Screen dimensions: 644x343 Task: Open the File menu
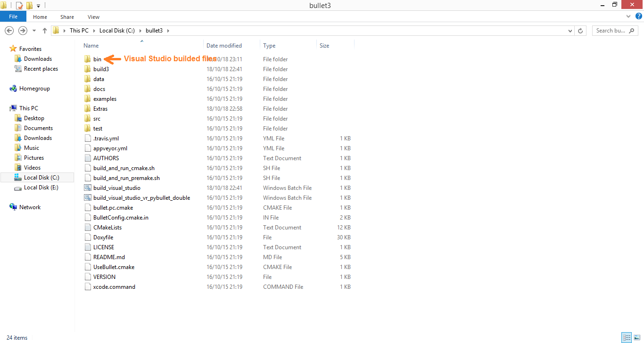13,16
